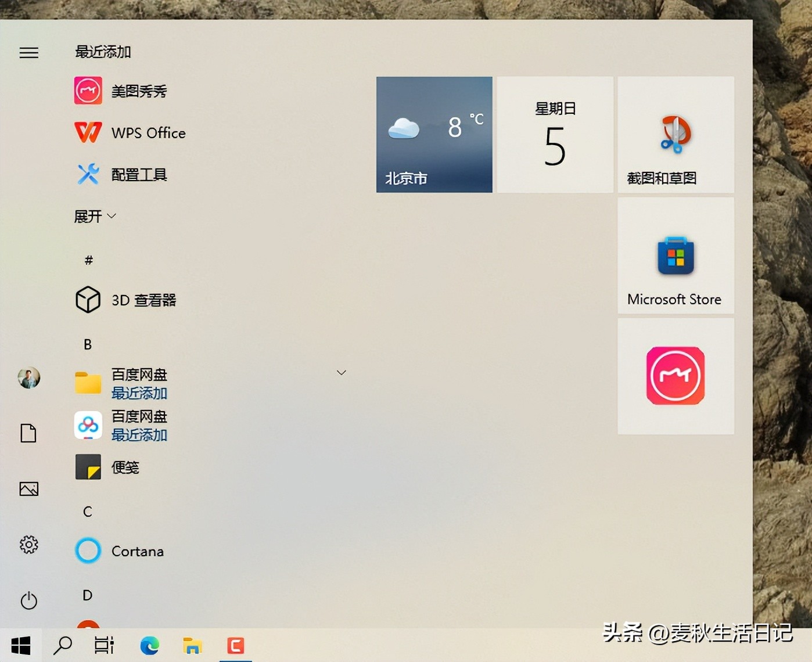The height and width of the screenshot is (662, 812).
Task: Launch Microsoft Edge from the taskbar
Action: [149, 645]
